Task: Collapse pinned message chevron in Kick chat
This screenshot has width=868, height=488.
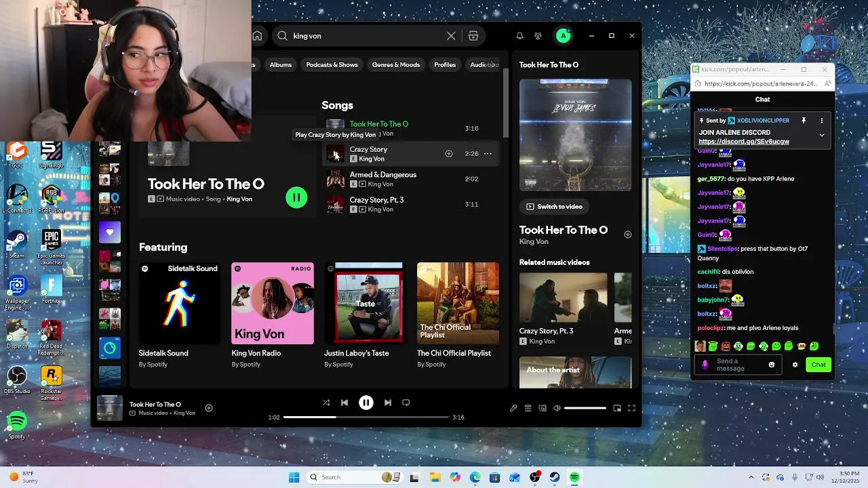Action: [x=821, y=135]
